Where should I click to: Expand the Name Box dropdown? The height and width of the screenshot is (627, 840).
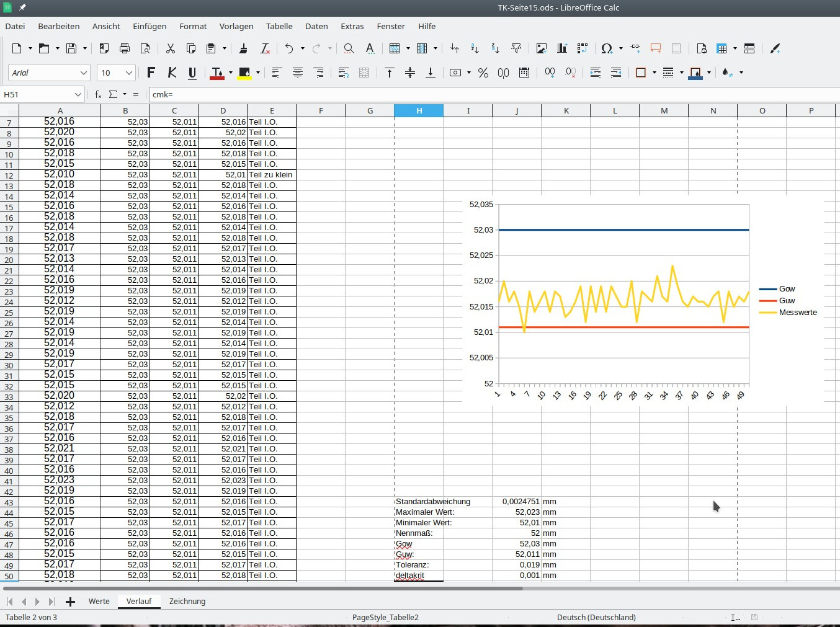coord(78,94)
